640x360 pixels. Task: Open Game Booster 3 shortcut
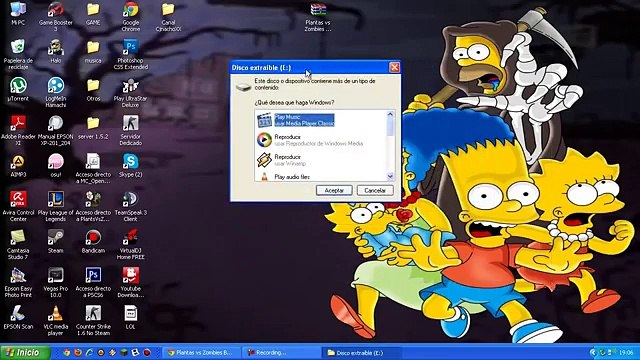(56, 16)
